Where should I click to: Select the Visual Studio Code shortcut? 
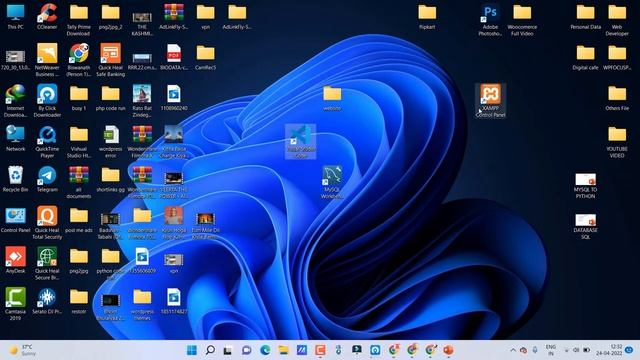(x=300, y=142)
